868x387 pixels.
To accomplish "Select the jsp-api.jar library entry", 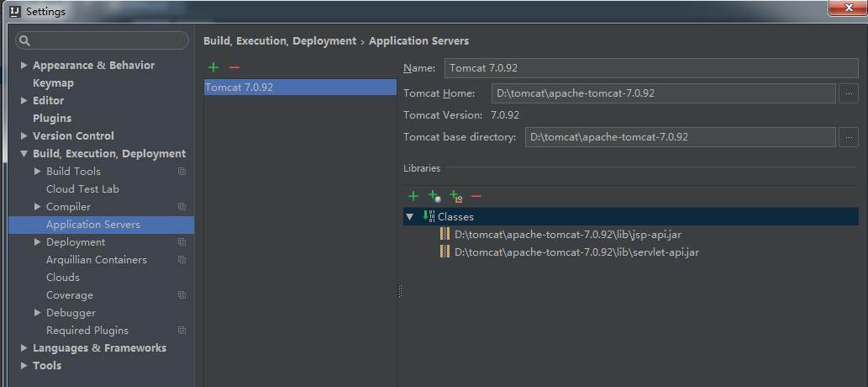I will pyautogui.click(x=568, y=235).
